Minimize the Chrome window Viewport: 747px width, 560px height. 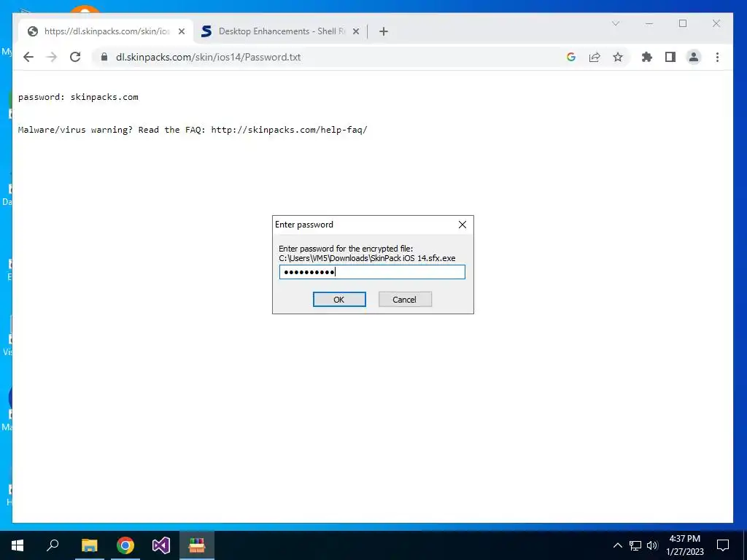coord(649,23)
